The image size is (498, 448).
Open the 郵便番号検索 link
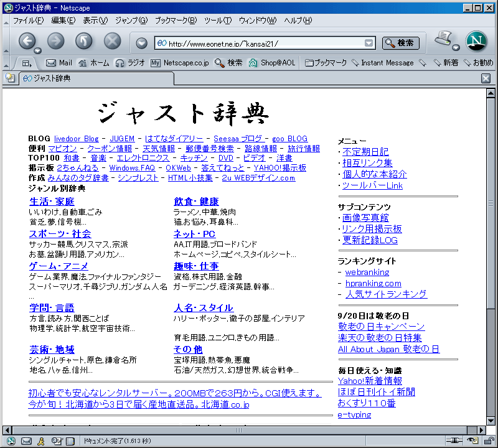pos(210,149)
